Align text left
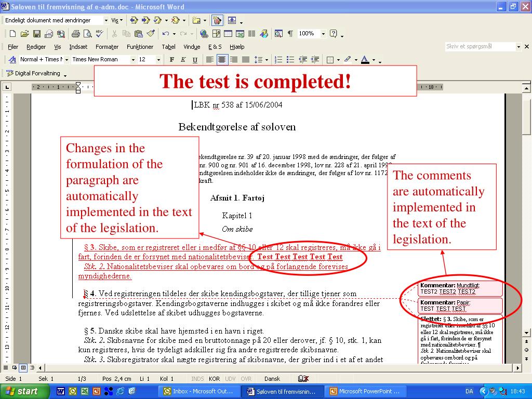 pyautogui.click(x=210, y=60)
